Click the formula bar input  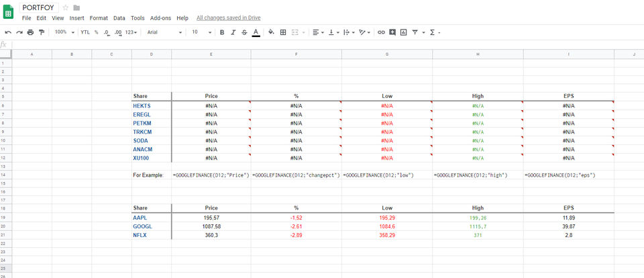328,44
